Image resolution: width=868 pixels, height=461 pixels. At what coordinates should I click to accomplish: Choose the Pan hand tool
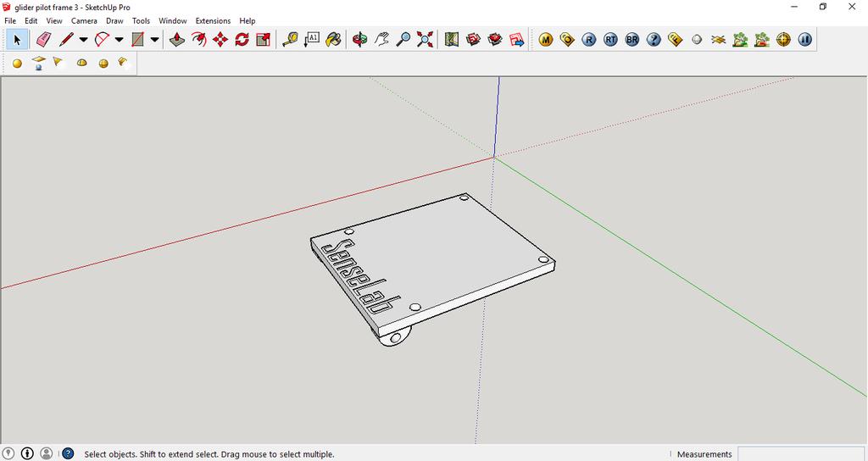pyautogui.click(x=381, y=40)
